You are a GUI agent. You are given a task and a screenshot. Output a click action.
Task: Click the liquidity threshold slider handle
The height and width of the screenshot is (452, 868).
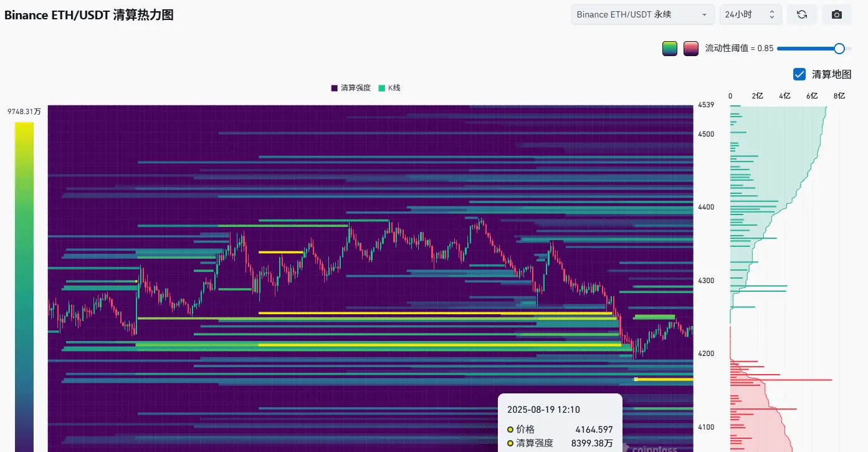(x=839, y=49)
